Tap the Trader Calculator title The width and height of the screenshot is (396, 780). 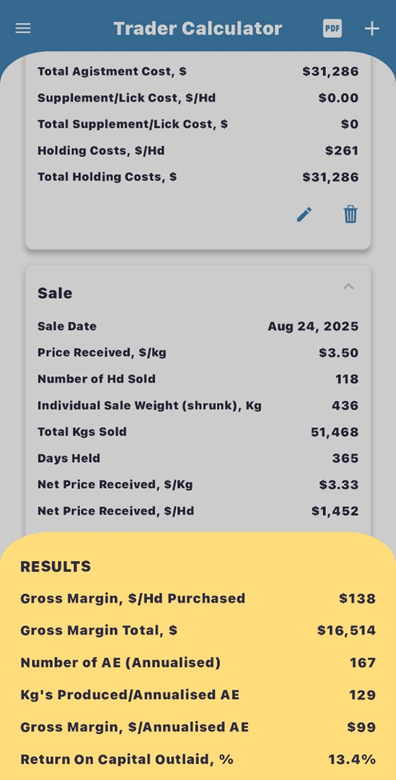[x=198, y=28]
